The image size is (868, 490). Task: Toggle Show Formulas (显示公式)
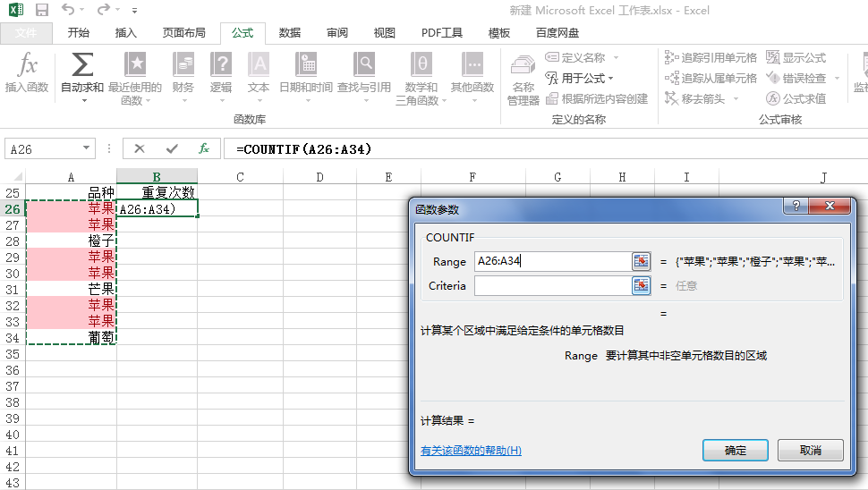[796, 57]
